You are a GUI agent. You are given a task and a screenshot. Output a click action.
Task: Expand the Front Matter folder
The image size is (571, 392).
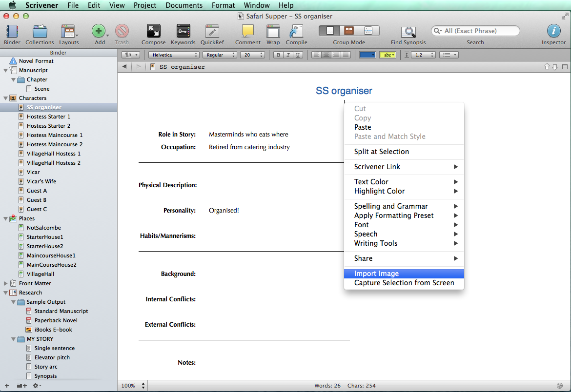(x=5, y=283)
